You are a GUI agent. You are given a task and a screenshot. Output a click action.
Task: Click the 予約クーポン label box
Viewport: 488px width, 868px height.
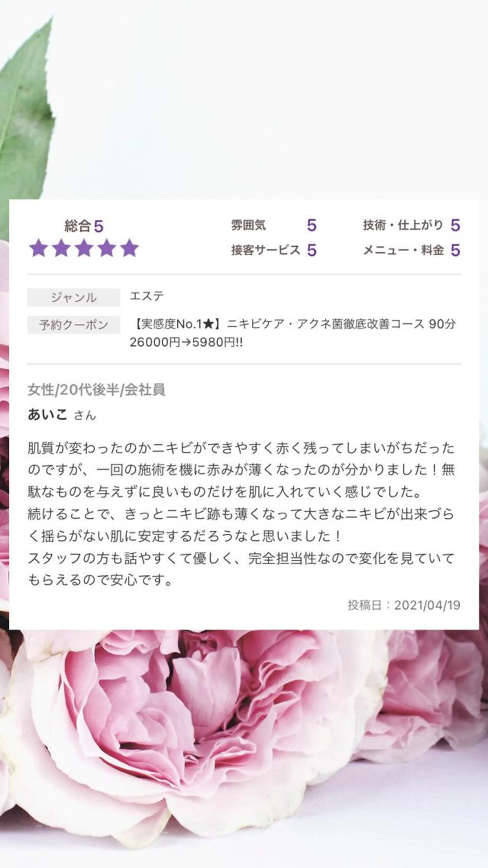(x=74, y=325)
